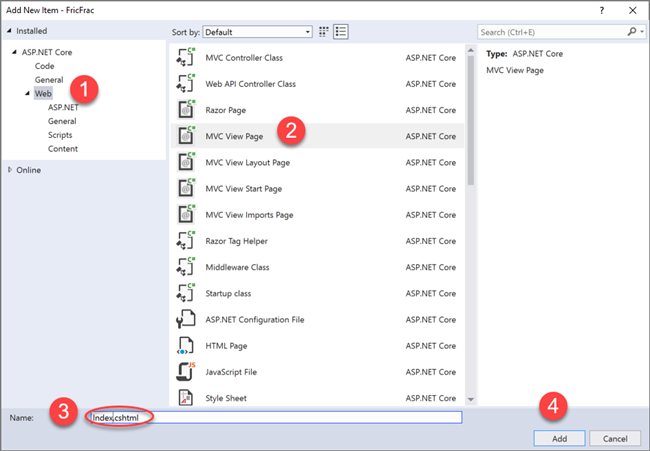Click the MVC View Start Page icon
Viewport: 650px width, 451px height.
pos(185,188)
